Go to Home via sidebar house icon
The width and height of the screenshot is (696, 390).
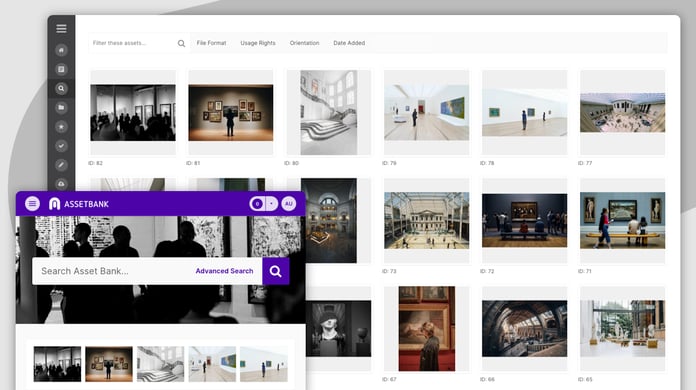tap(61, 50)
